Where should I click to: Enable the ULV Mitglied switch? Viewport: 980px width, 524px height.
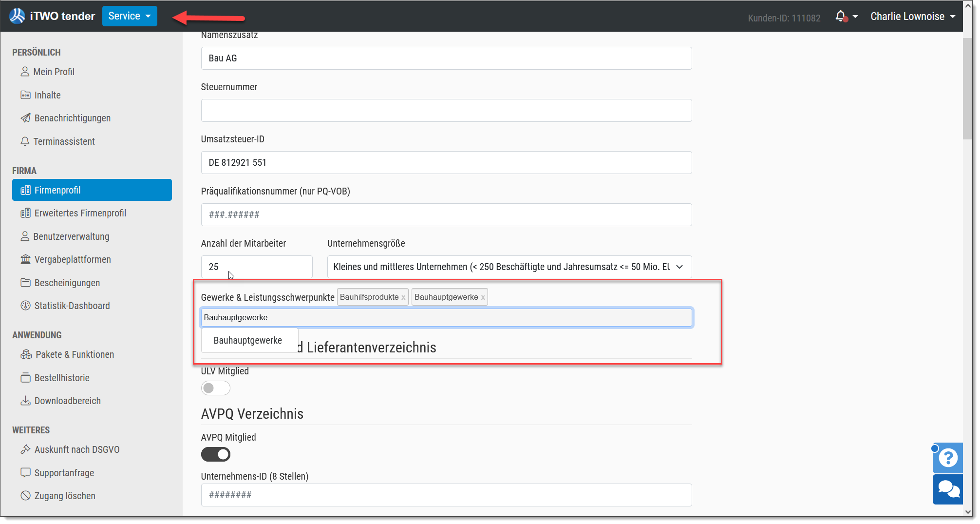tap(215, 388)
